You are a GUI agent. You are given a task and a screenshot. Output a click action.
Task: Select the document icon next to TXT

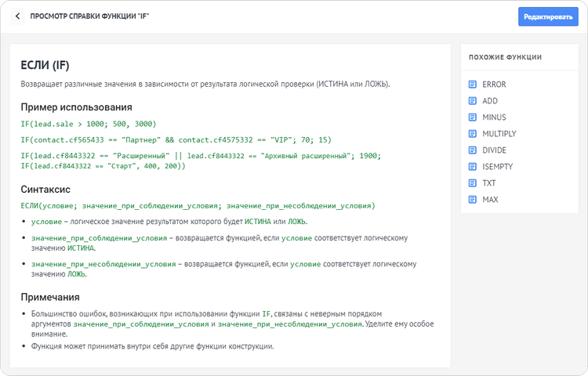pyautogui.click(x=472, y=183)
